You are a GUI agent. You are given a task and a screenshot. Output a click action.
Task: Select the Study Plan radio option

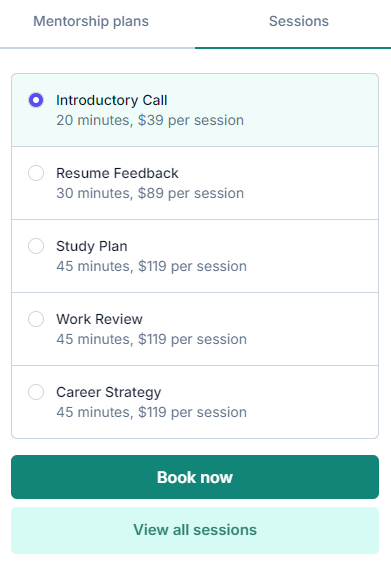click(36, 246)
